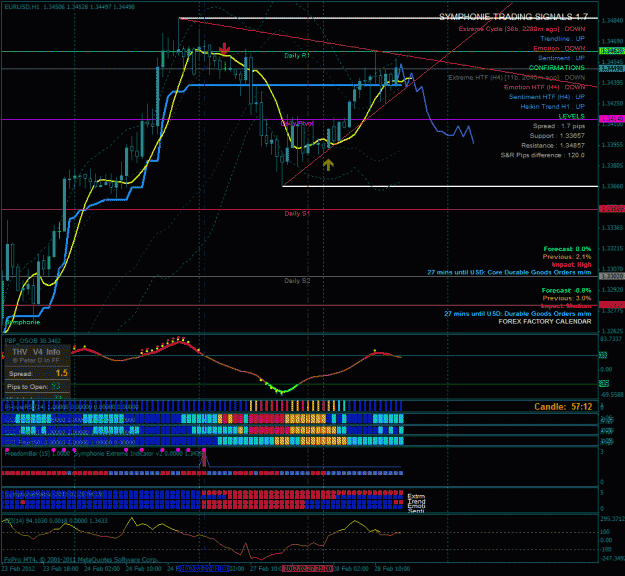625x576 pixels.
Task: Click 'Extreme Cycle' DOWN status line
Action: pyautogui.click(x=522, y=29)
